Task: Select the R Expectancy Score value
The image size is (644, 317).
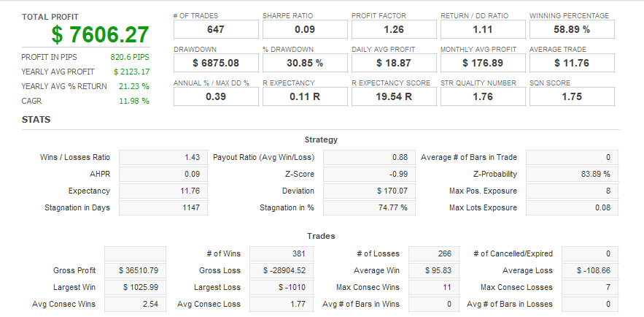Action: (x=394, y=96)
